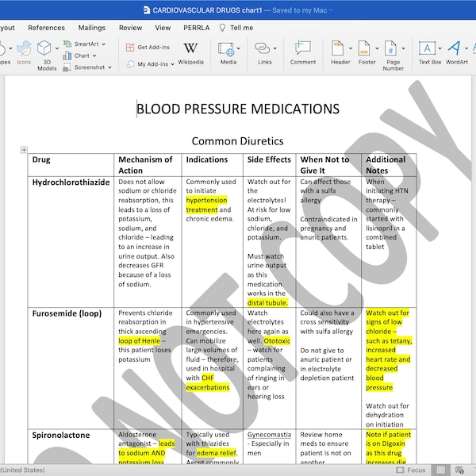Click highlighted word 'Ototoxic'
476x476 pixels.
click(277, 341)
